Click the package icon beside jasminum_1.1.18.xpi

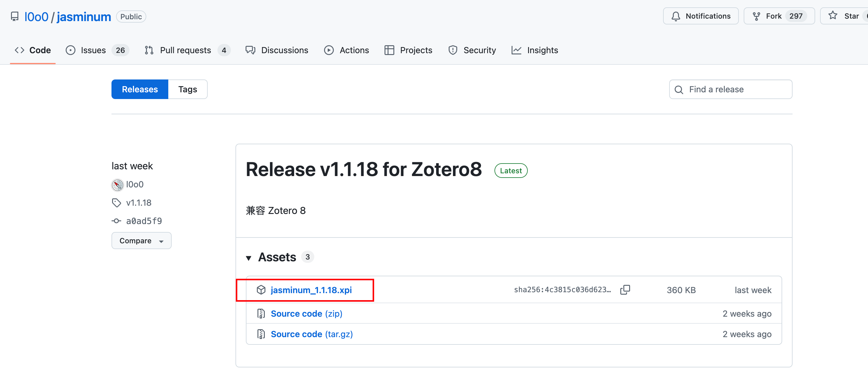[x=261, y=290]
